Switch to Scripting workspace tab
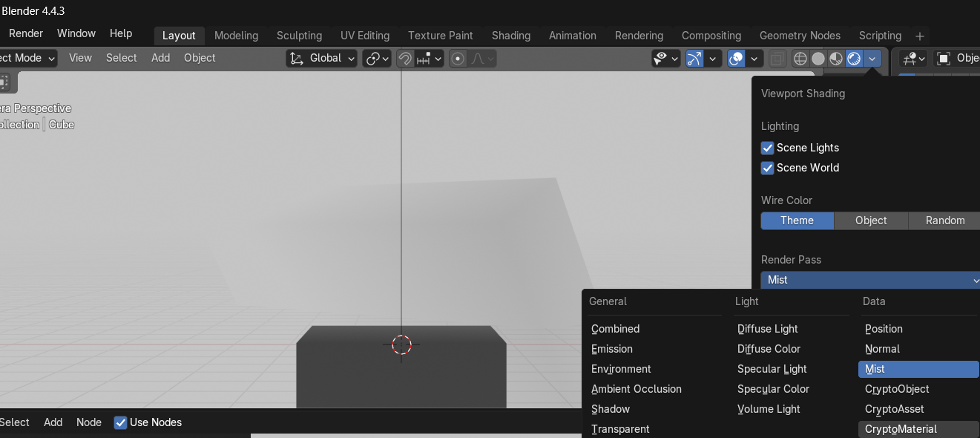980x438 pixels. tap(880, 36)
